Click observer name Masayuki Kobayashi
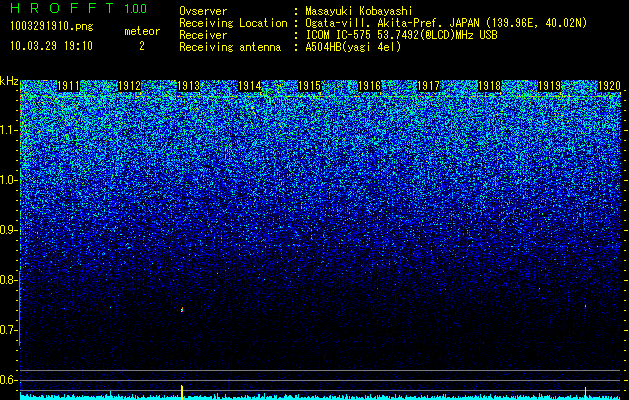 click(359, 11)
